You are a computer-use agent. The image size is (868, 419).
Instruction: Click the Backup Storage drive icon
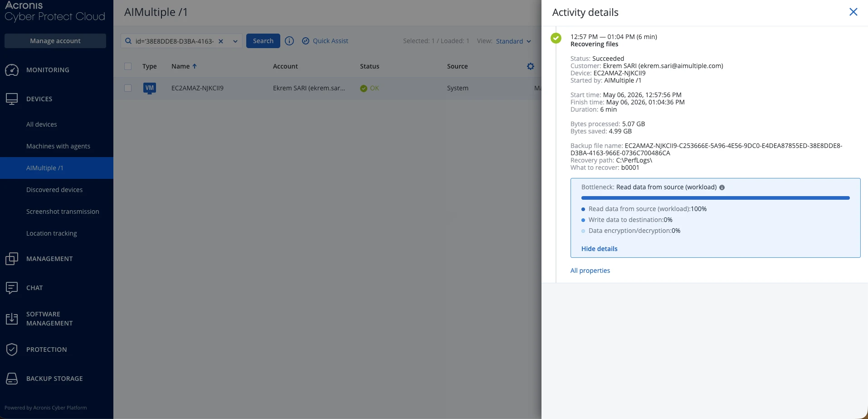pos(12,379)
